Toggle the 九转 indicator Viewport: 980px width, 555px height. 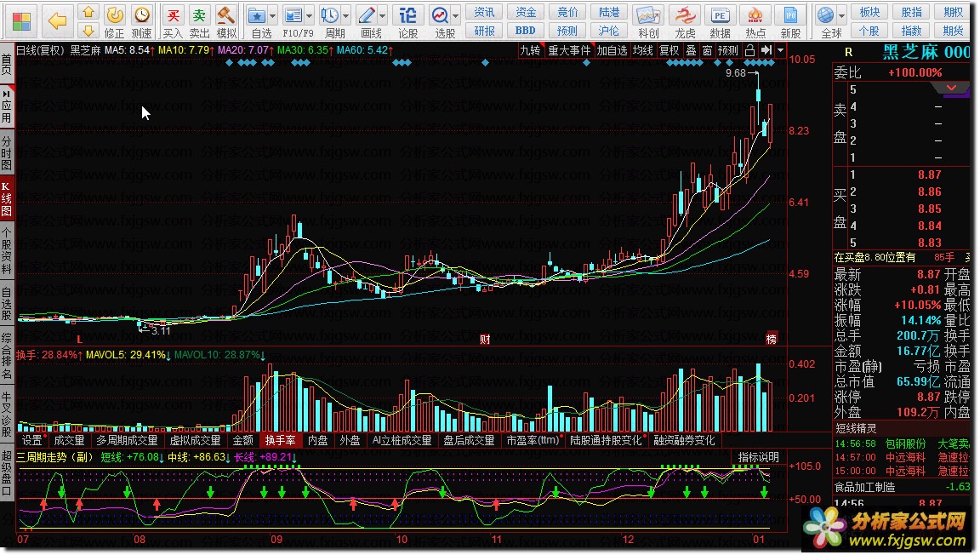pyautogui.click(x=530, y=51)
